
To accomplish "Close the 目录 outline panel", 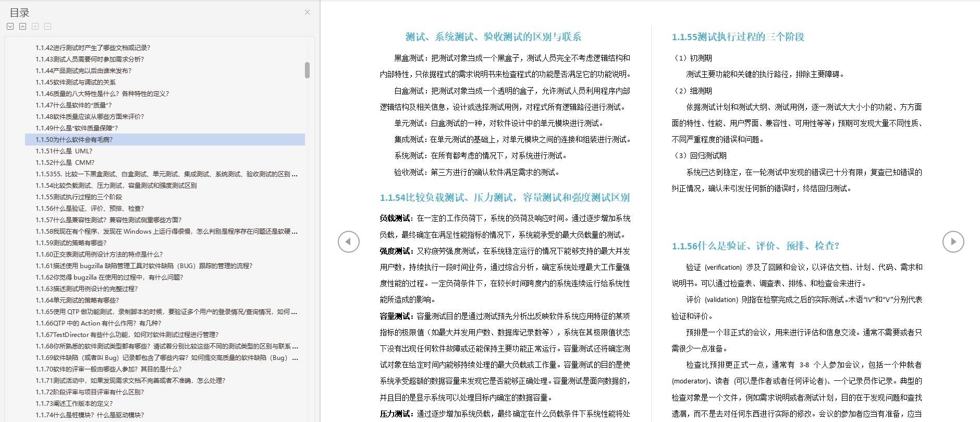I will pyautogui.click(x=308, y=13).
